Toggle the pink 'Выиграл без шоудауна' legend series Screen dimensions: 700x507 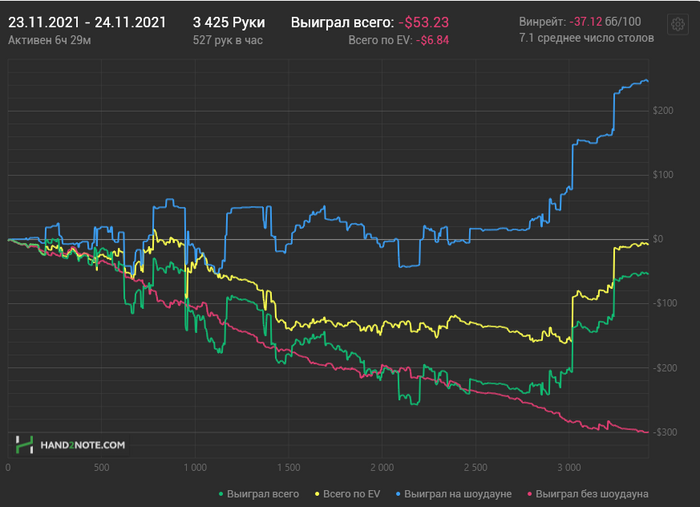[588, 494]
